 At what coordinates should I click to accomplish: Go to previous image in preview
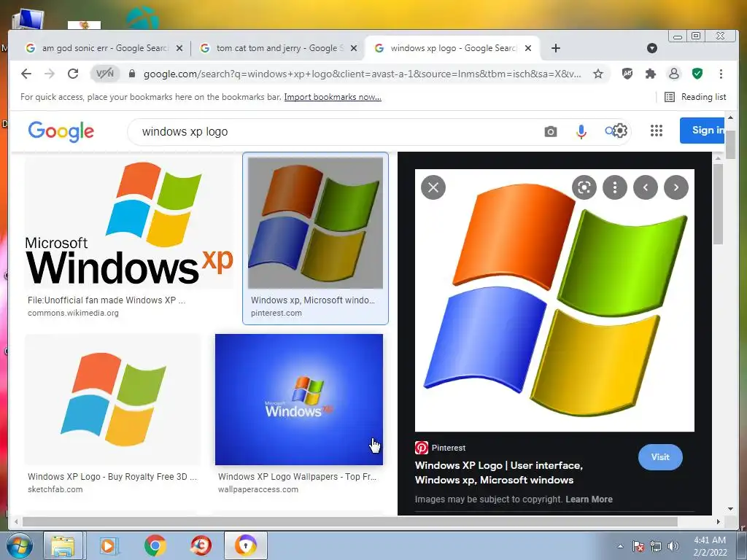[x=646, y=187]
